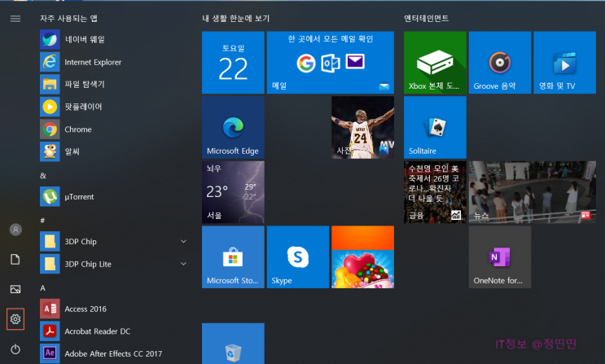
Task: Open the 뉴스 news tile
Action: pos(532,192)
